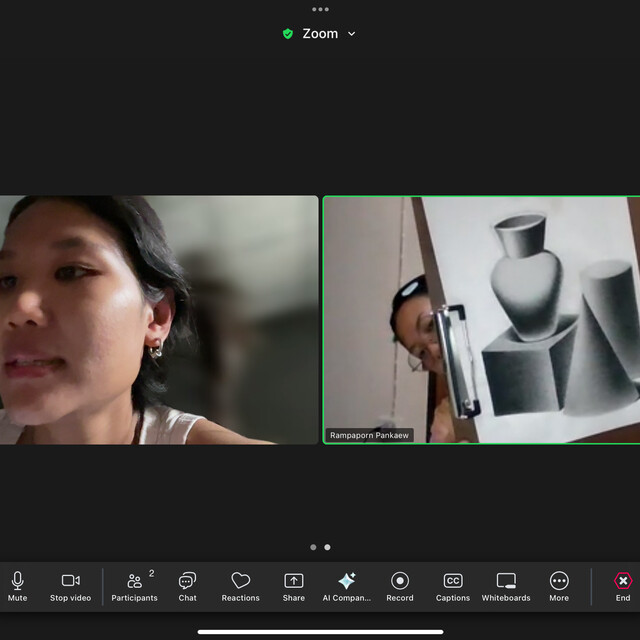Select the left participant video tile
The width and height of the screenshot is (640, 640).
click(x=158, y=319)
